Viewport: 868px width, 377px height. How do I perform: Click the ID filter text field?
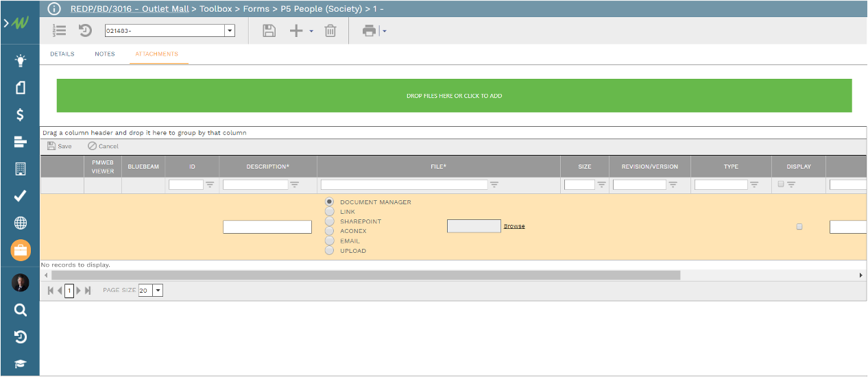186,184
